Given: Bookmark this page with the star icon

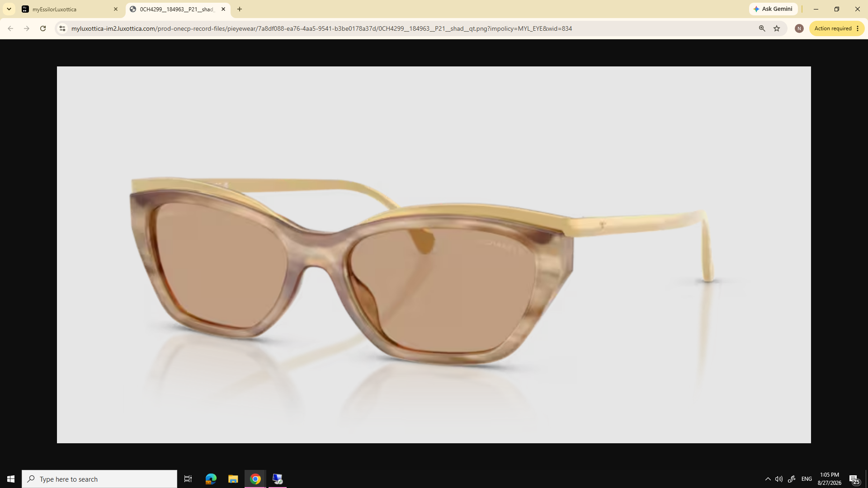Looking at the screenshot, I should coord(777,28).
